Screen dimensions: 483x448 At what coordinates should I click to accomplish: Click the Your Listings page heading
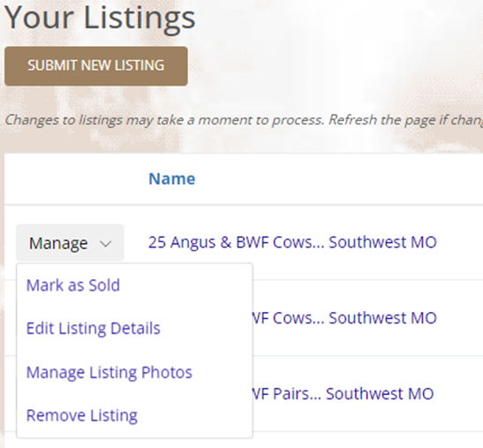pos(100,18)
